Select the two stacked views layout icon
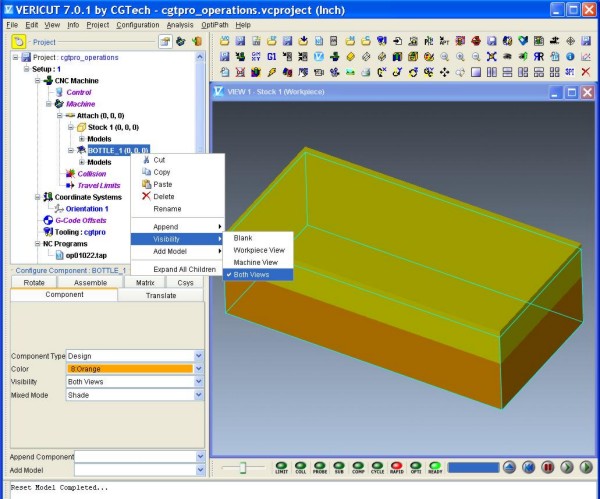This screenshot has width=600, height=499. pos(507,72)
